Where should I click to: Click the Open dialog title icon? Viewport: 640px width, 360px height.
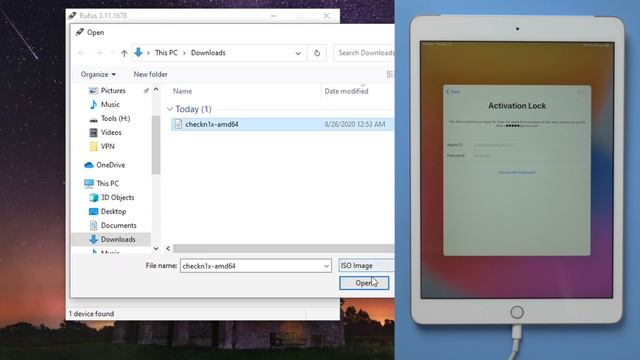pos(80,32)
